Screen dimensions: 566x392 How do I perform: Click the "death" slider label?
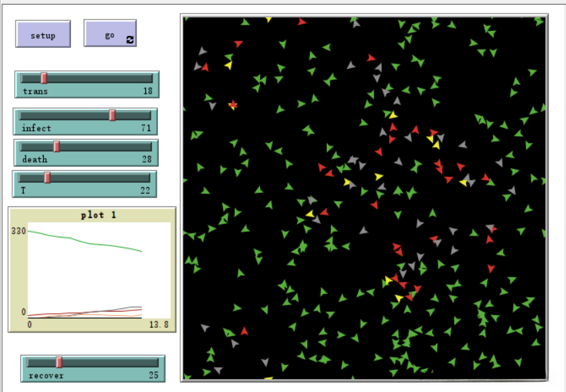34,159
